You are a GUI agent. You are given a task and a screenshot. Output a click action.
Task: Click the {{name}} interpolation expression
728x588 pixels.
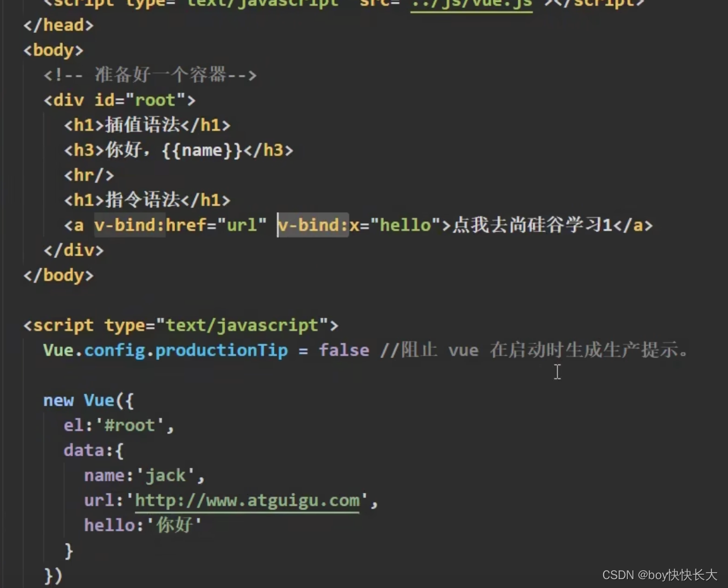pos(202,150)
